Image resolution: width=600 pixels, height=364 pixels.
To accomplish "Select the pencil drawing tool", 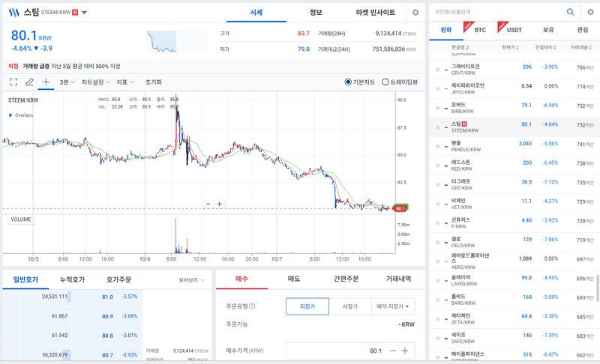I will click(29, 82).
